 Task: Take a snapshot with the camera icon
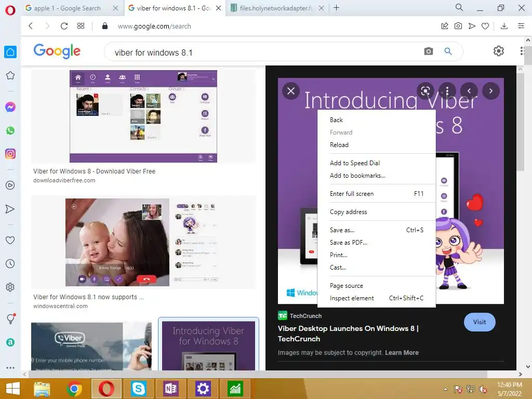pos(458,26)
